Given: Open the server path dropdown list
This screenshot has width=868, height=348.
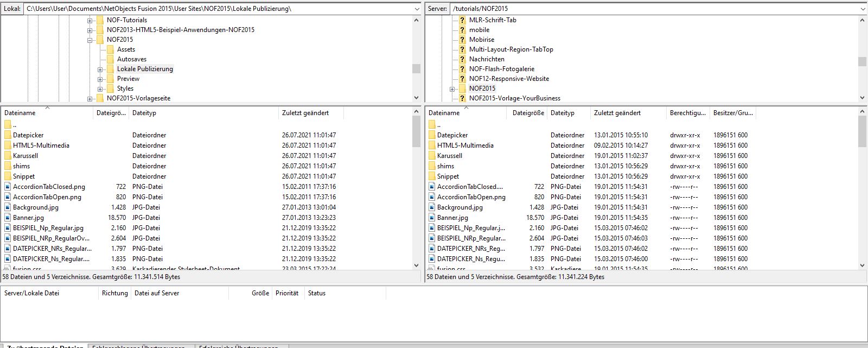Looking at the screenshot, I should (x=863, y=9).
